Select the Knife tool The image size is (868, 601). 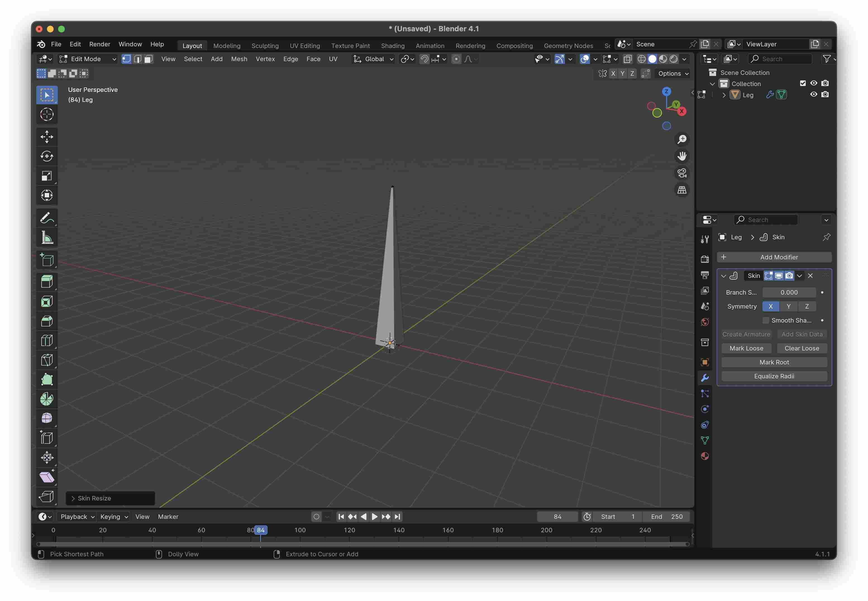click(47, 360)
